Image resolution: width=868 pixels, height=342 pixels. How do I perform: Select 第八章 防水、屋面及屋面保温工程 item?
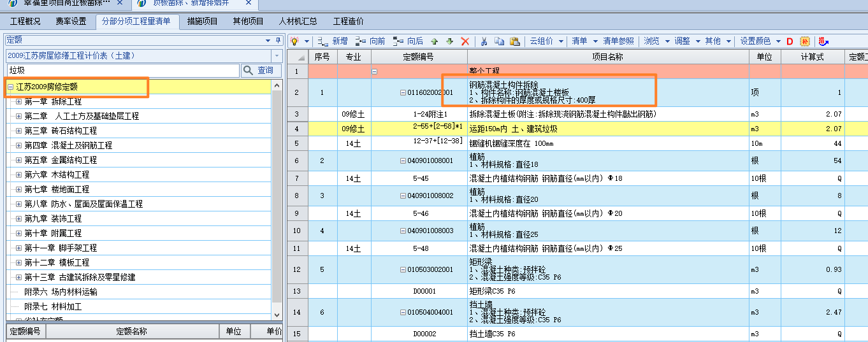(83, 204)
